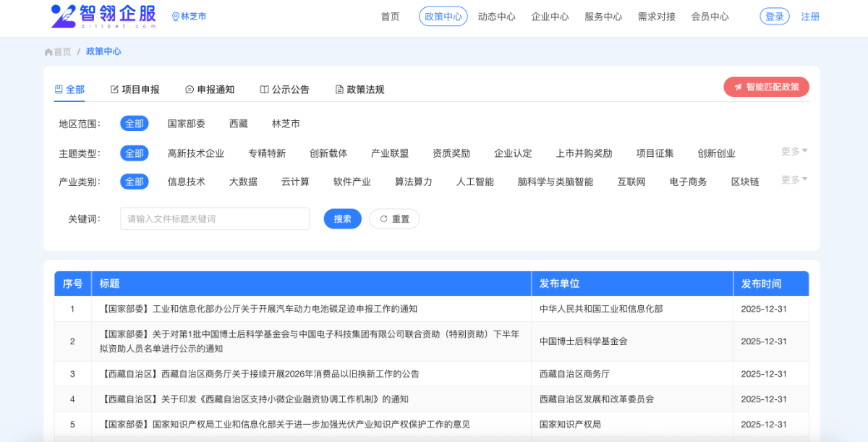Choose 人工智能 industry category filter
Viewport: 868px width, 442px height.
click(x=475, y=182)
